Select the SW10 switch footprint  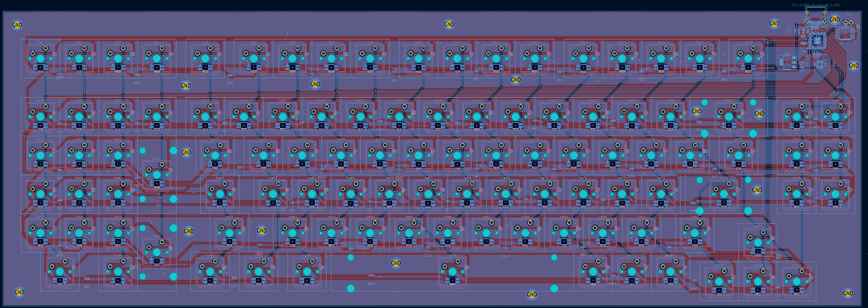[419, 59]
